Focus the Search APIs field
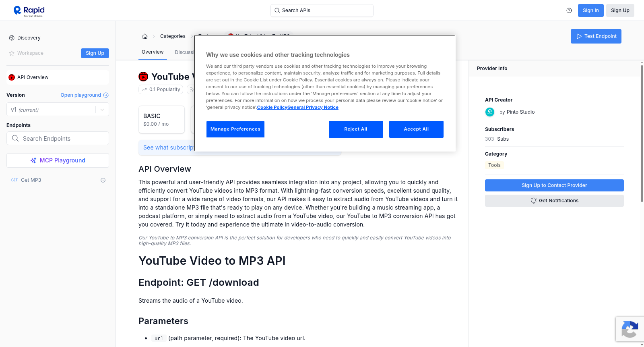This screenshot has height=347, width=644. pos(322,10)
